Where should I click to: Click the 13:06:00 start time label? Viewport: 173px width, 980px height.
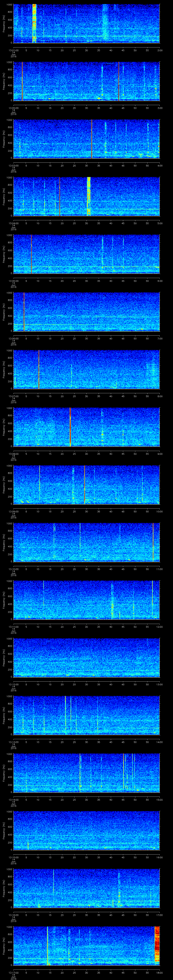[x=13, y=339]
